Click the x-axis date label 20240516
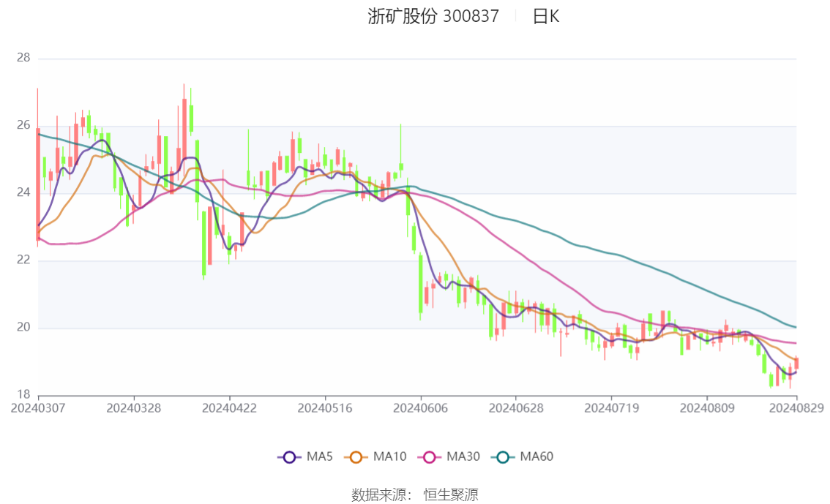 (x=325, y=408)
